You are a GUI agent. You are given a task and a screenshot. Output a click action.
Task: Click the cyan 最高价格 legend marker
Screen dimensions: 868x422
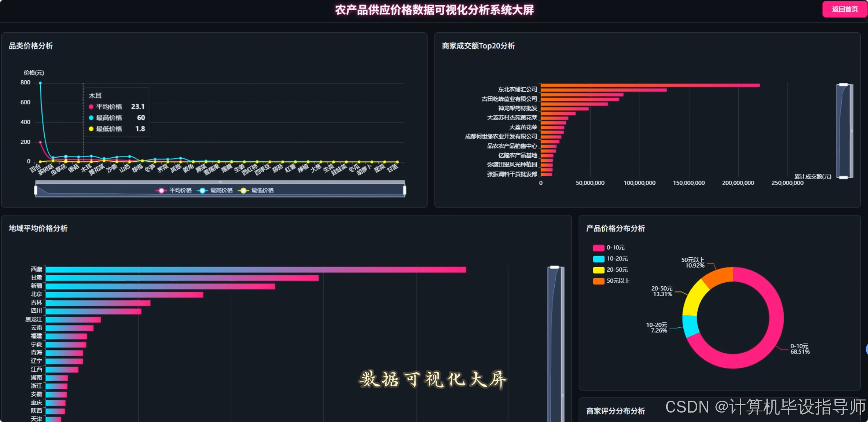pyautogui.click(x=201, y=190)
